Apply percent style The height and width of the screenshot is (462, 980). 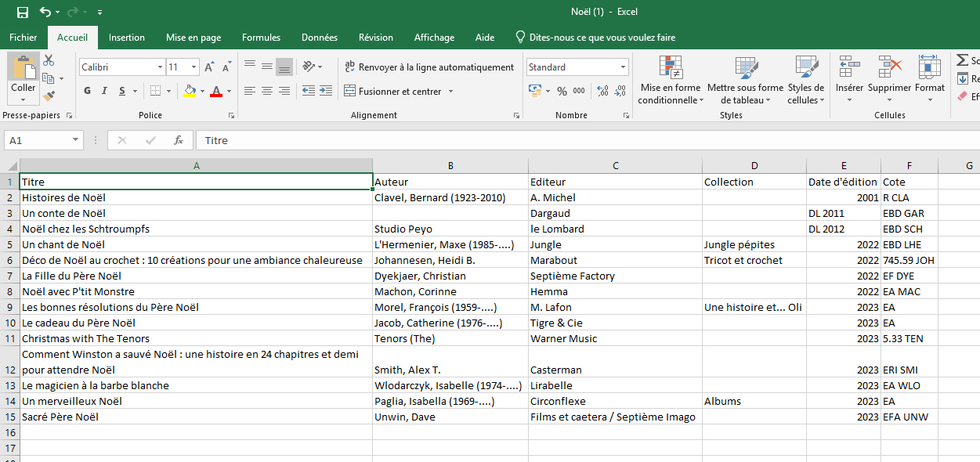[561, 91]
